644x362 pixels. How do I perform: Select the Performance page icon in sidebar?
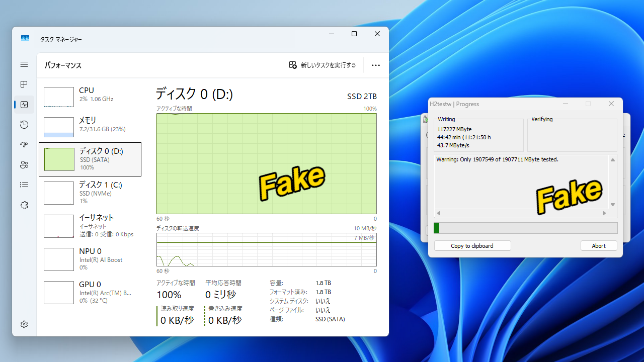[x=24, y=105]
